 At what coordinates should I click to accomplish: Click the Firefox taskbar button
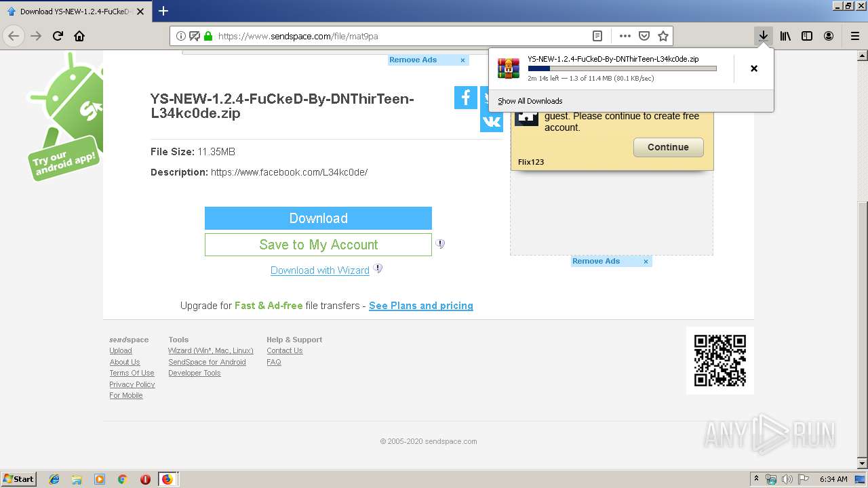click(167, 479)
